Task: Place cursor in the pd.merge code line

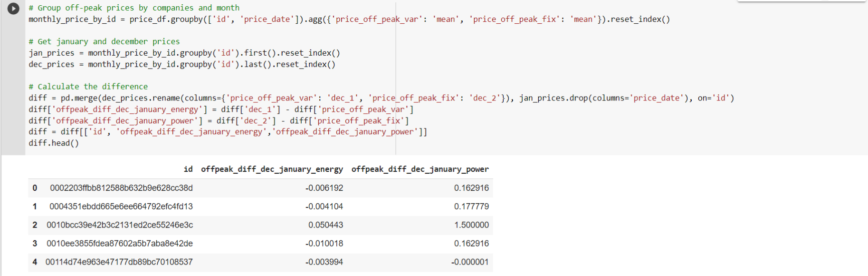Action: click(381, 98)
